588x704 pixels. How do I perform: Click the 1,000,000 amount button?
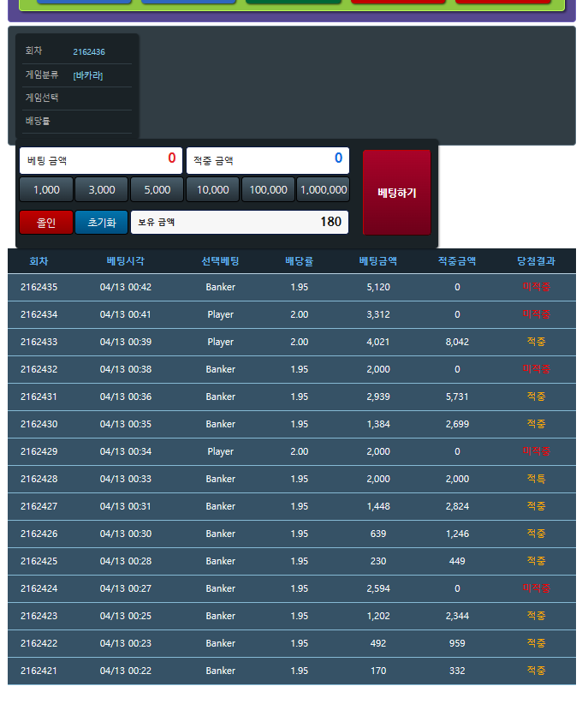pyautogui.click(x=324, y=190)
